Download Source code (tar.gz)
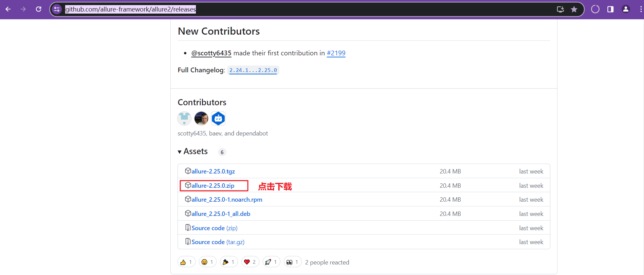This screenshot has height=275, width=644. click(218, 242)
